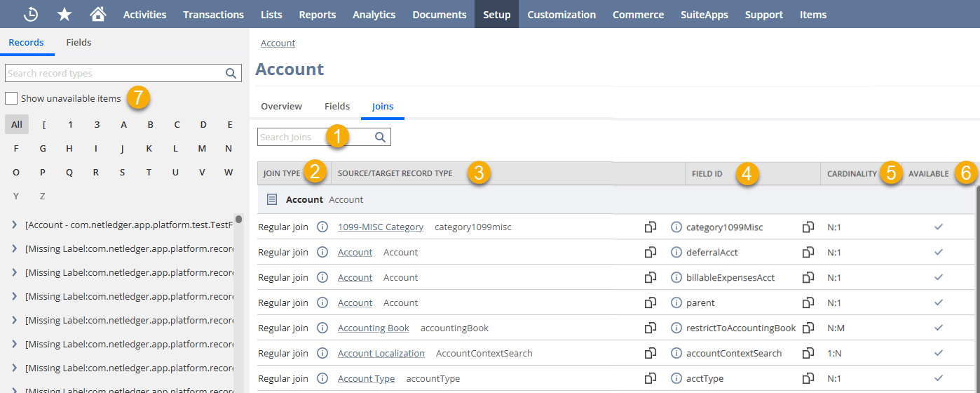Screen dimensions: 980x393
Task: Show info for the deferralAcct field
Action: click(x=676, y=252)
